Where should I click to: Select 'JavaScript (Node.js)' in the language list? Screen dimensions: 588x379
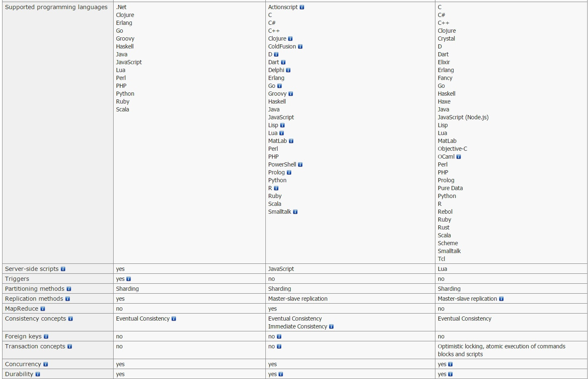click(x=463, y=117)
